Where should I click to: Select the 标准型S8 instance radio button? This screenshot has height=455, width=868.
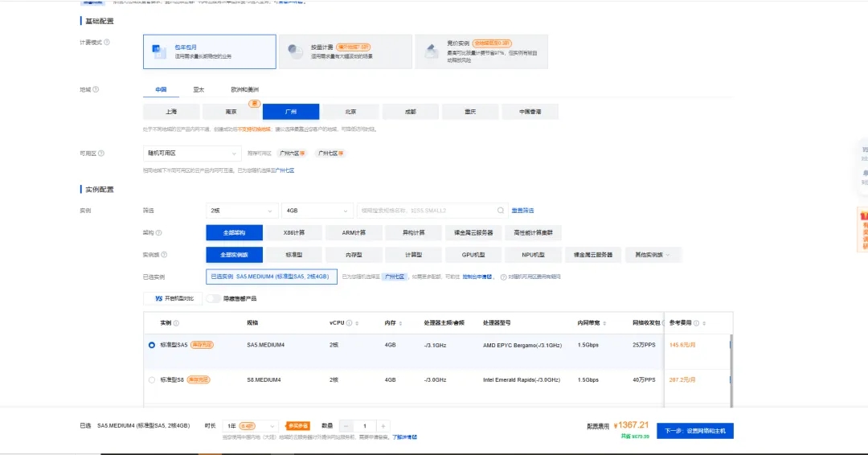point(152,379)
